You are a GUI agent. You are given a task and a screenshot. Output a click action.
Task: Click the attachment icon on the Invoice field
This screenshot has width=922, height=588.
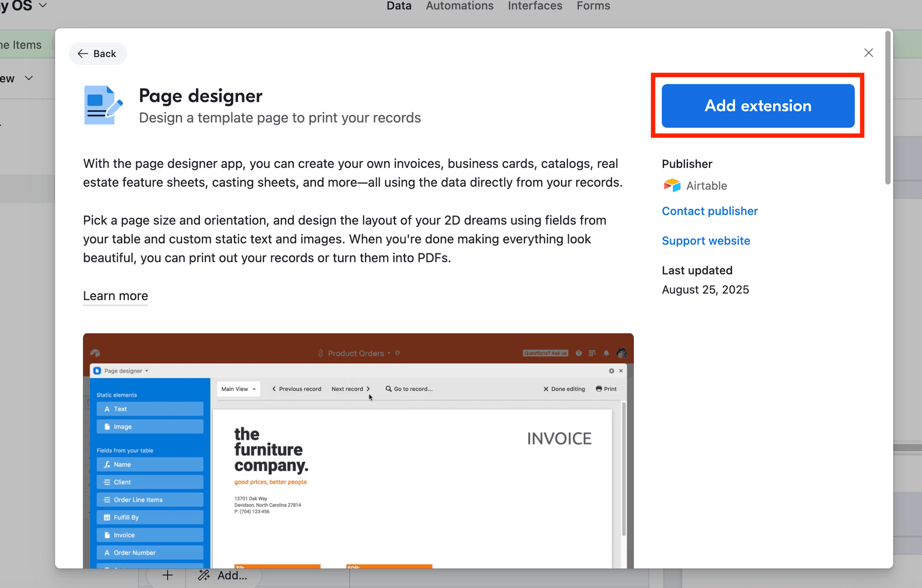[x=107, y=535]
